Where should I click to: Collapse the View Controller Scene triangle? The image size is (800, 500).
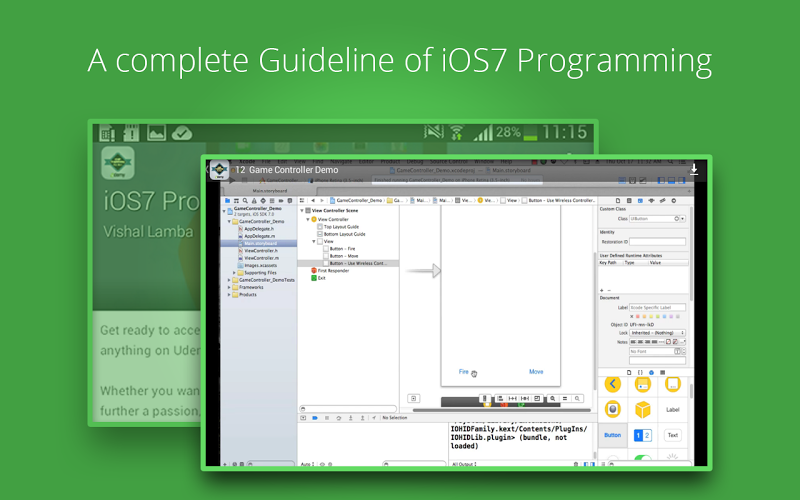click(x=302, y=211)
